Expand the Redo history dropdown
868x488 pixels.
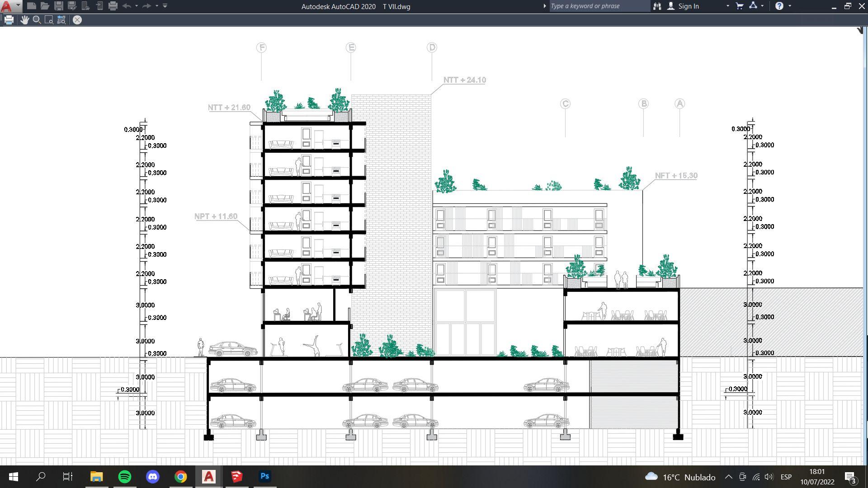[157, 6]
